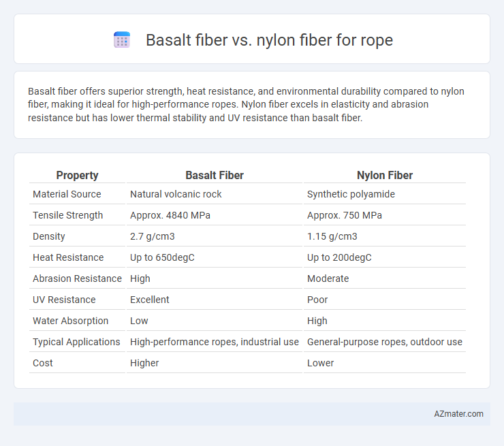Click the '1.15 g/cm3' value
504x446 pixels.
pos(332,236)
